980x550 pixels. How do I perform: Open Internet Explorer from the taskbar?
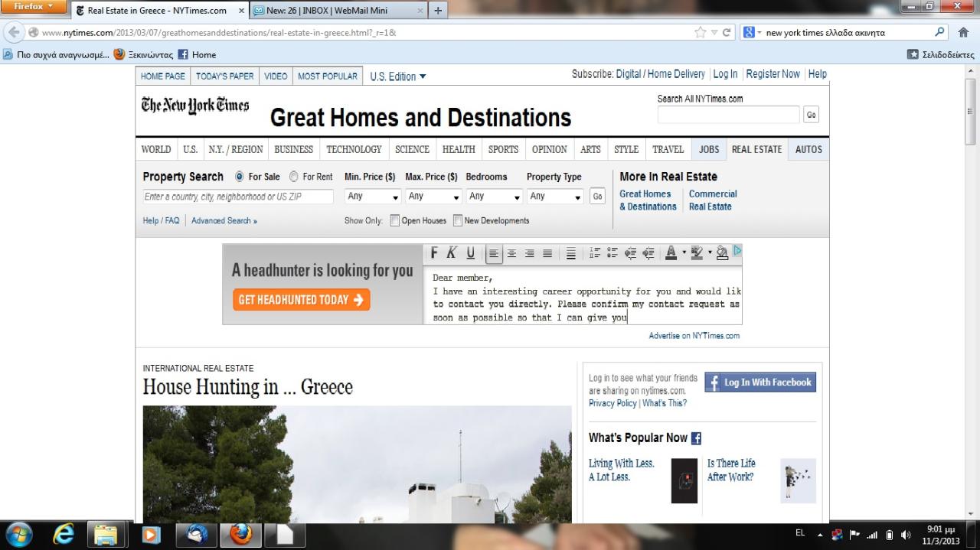[64, 535]
